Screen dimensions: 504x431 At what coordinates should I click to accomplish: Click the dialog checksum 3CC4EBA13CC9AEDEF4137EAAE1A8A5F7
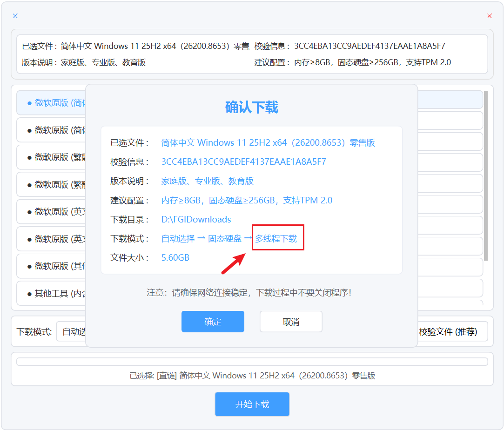[x=244, y=162]
